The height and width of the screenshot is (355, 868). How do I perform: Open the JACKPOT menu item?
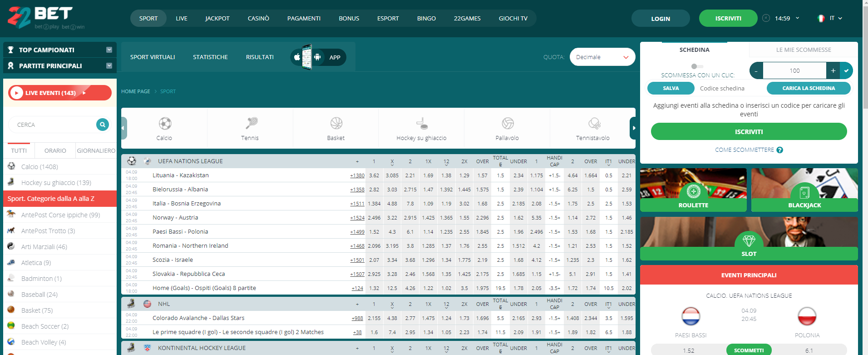[217, 18]
